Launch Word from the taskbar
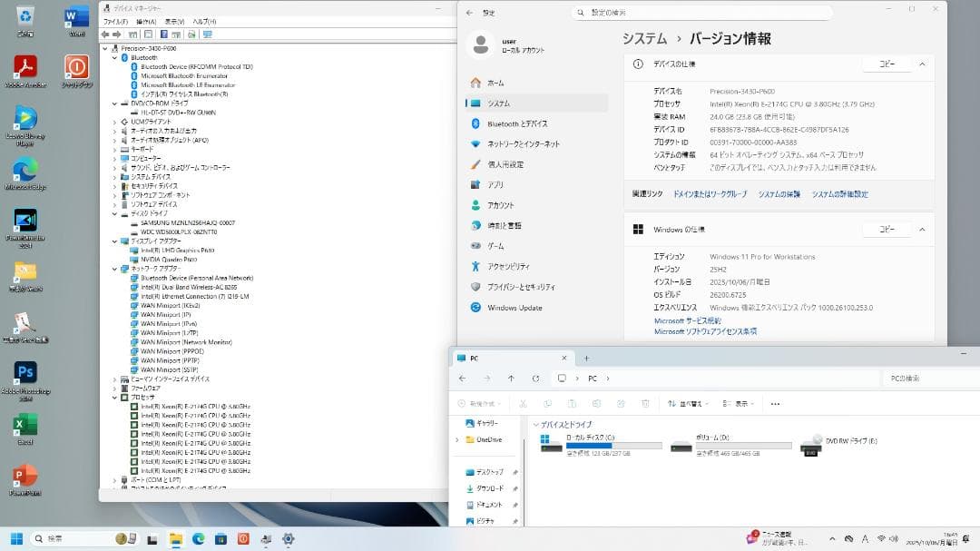Viewport: 980px width, 551px height. (75, 16)
